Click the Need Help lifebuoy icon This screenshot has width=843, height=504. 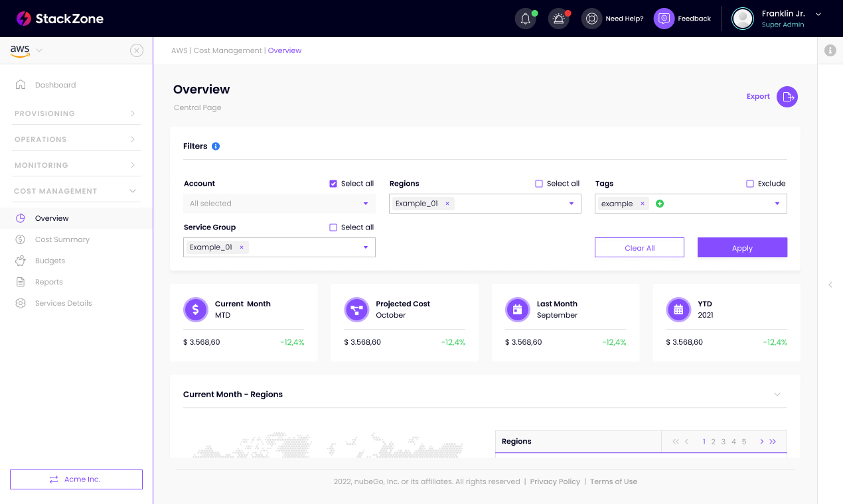(x=592, y=19)
